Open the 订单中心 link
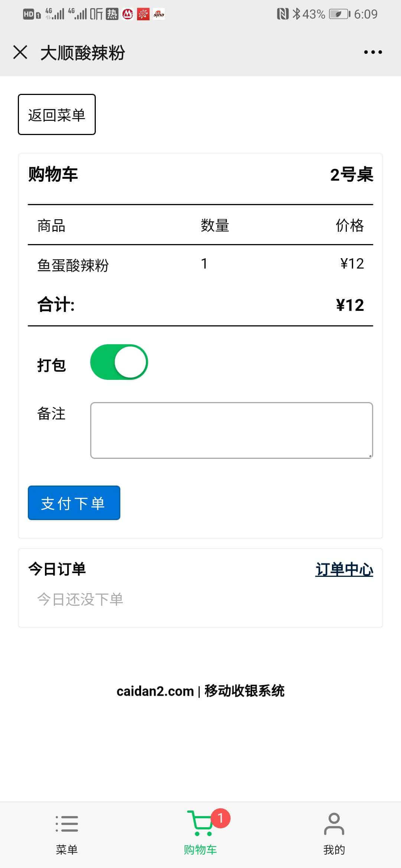Screen dimensions: 401x868 pos(344,569)
